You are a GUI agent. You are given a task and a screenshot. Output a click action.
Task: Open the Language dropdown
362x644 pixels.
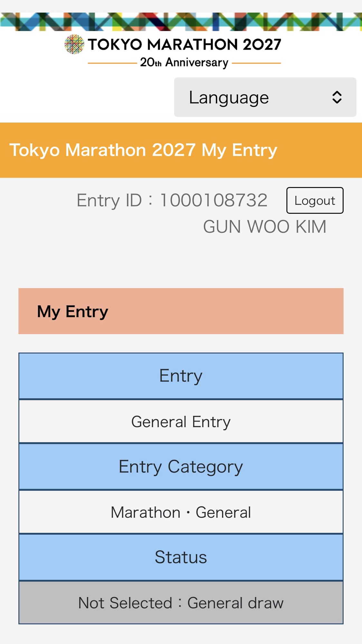point(265,97)
